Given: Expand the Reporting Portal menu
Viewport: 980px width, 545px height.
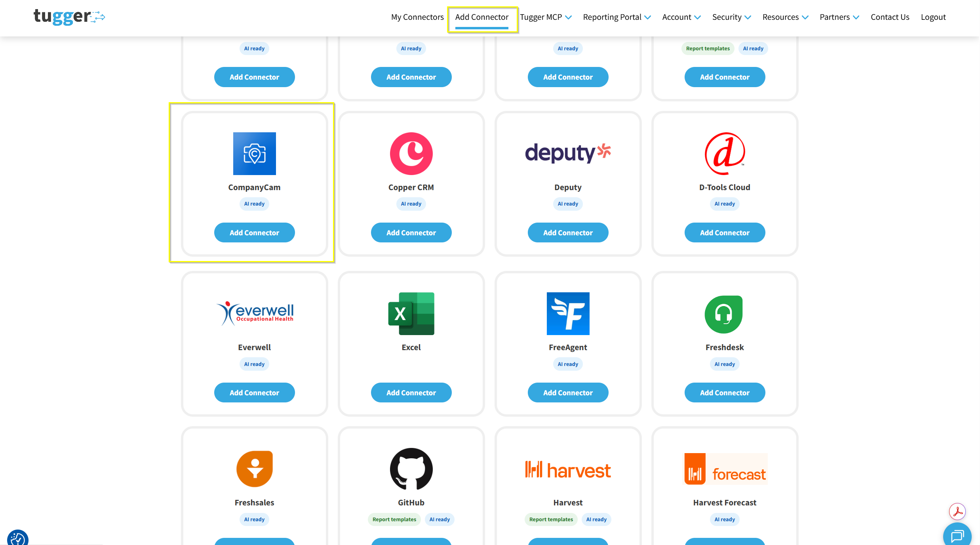Looking at the screenshot, I should click(617, 17).
